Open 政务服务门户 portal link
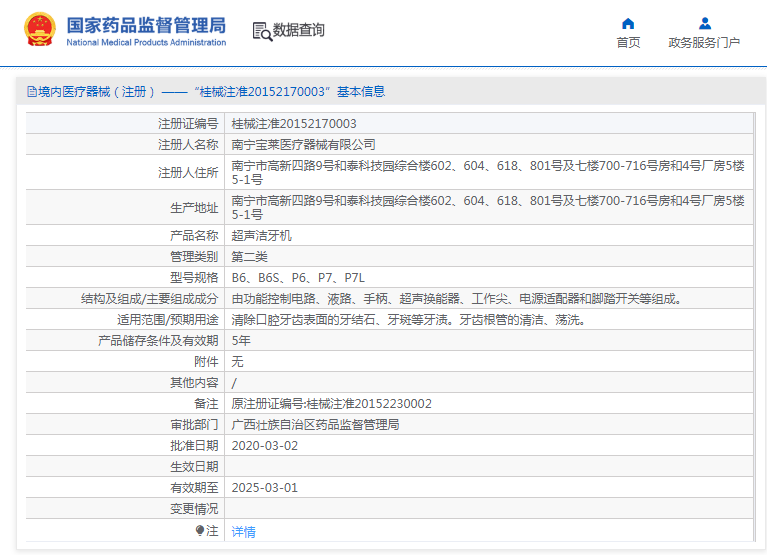 click(704, 43)
